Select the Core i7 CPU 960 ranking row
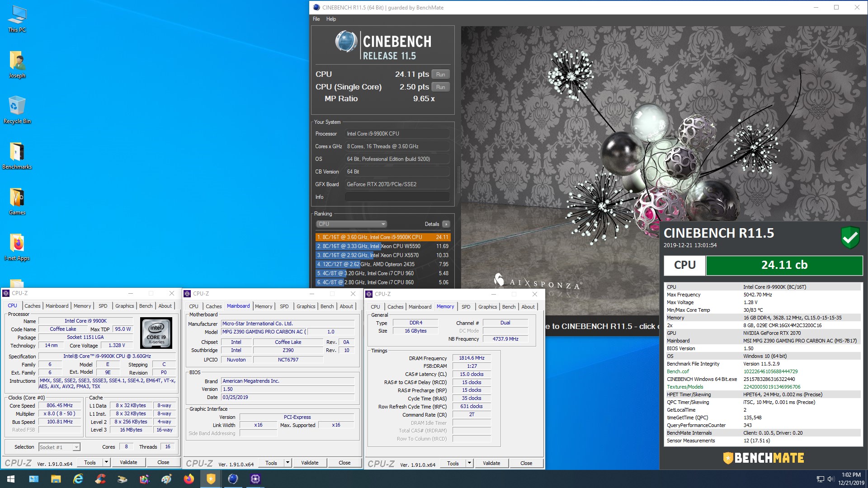 pos(382,273)
